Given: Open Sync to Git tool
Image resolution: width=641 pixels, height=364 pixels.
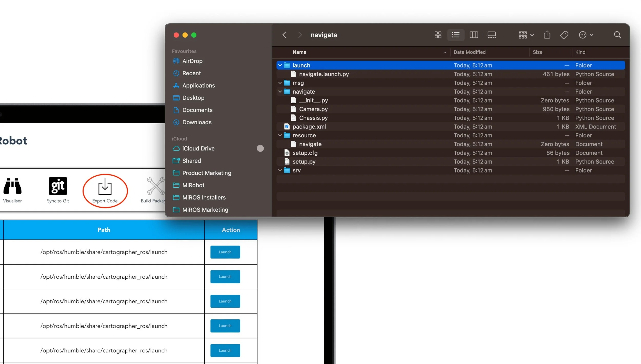Looking at the screenshot, I should pos(58,186).
